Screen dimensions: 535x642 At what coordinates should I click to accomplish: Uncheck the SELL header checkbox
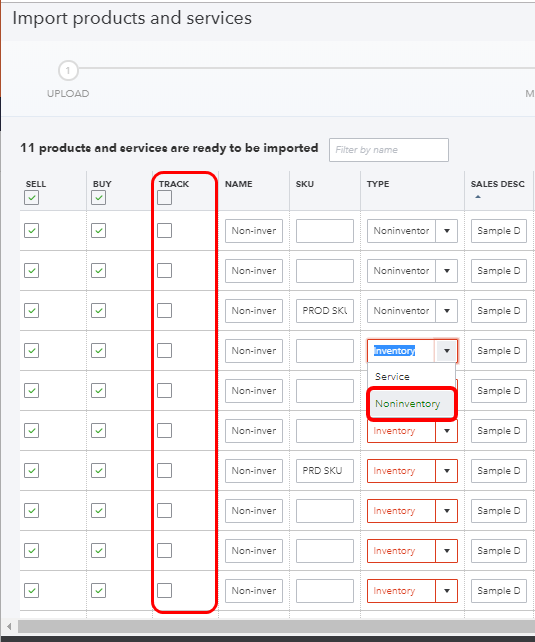click(x=32, y=198)
